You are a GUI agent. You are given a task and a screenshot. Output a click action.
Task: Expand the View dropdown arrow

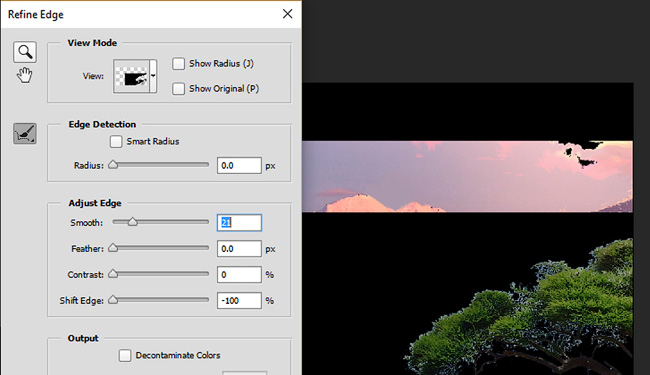tap(153, 76)
